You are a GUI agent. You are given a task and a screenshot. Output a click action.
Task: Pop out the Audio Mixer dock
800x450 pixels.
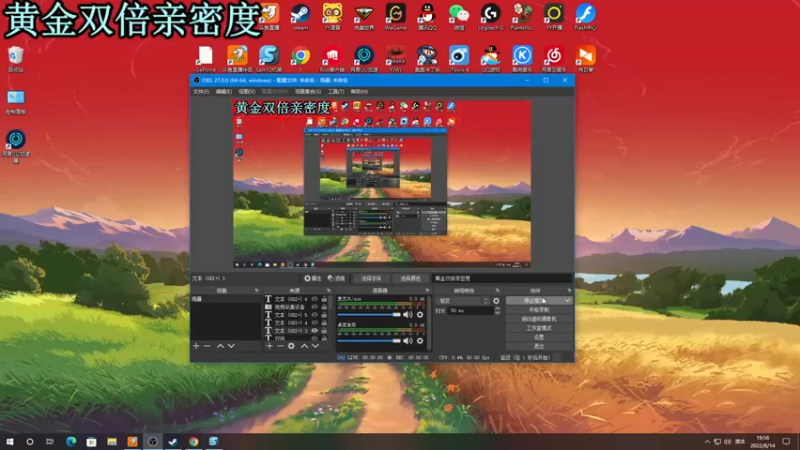[x=428, y=290]
